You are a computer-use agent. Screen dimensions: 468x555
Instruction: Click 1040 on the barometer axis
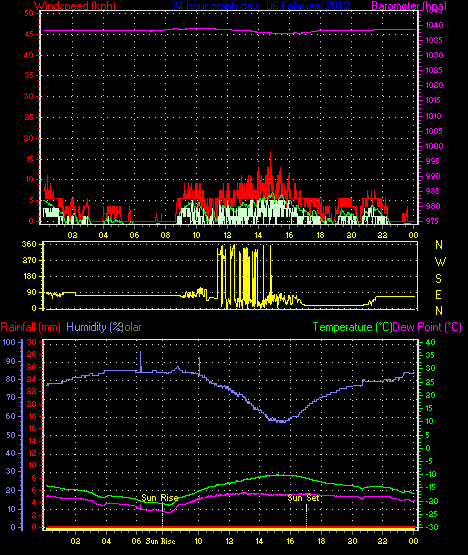point(434,25)
